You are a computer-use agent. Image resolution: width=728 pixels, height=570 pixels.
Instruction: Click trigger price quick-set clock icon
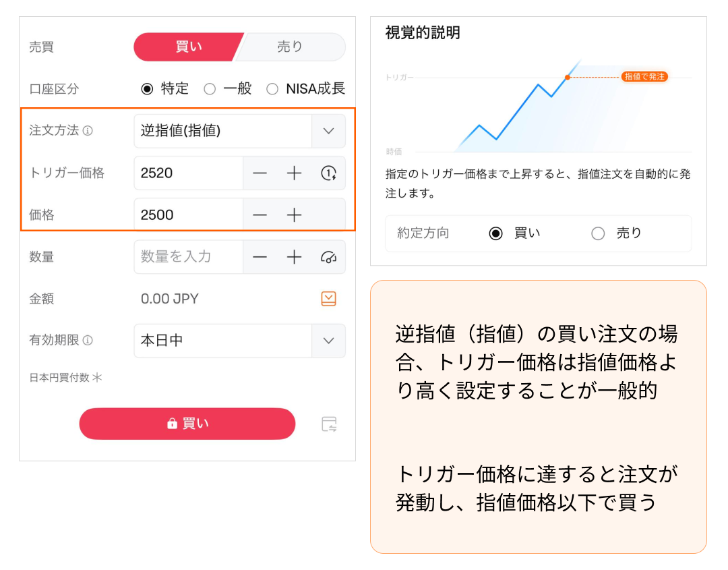[x=329, y=173]
